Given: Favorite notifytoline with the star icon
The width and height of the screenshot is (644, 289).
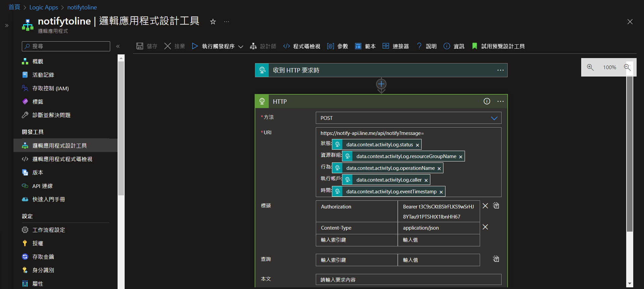Looking at the screenshot, I should (x=213, y=22).
